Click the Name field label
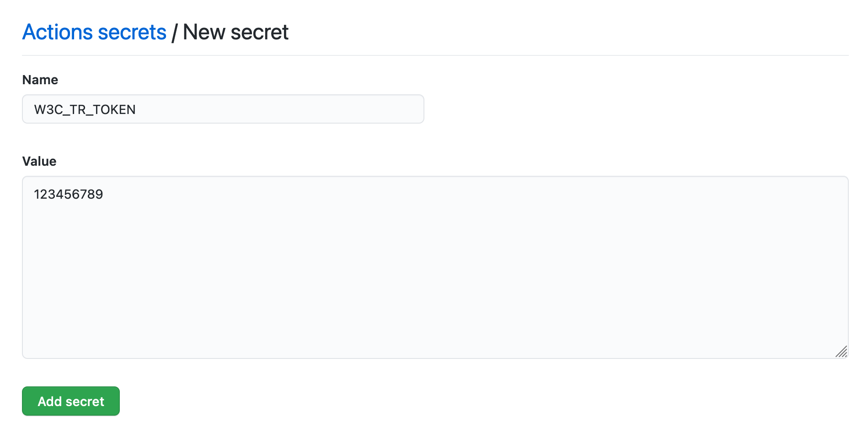 click(40, 80)
